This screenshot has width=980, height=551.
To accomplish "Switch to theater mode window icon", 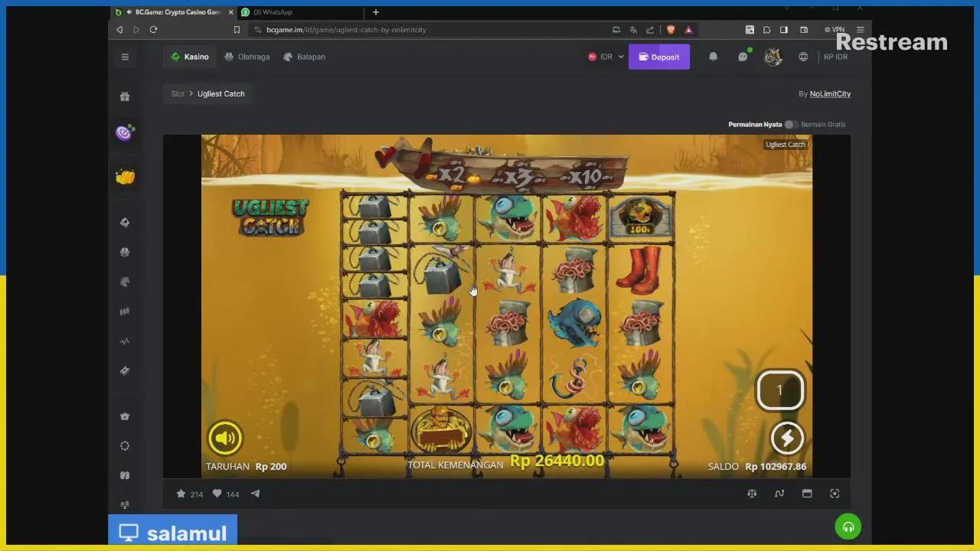I will tap(807, 494).
